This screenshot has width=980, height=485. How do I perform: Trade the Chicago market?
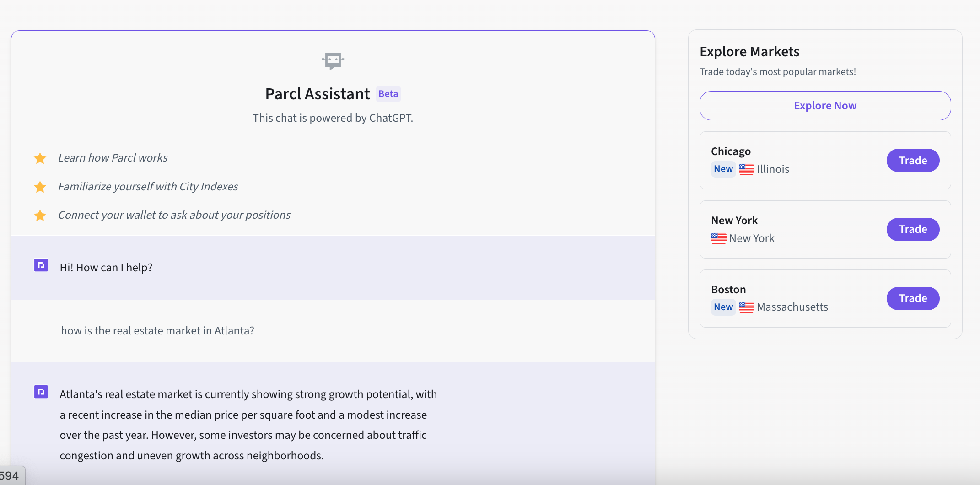pyautogui.click(x=913, y=161)
